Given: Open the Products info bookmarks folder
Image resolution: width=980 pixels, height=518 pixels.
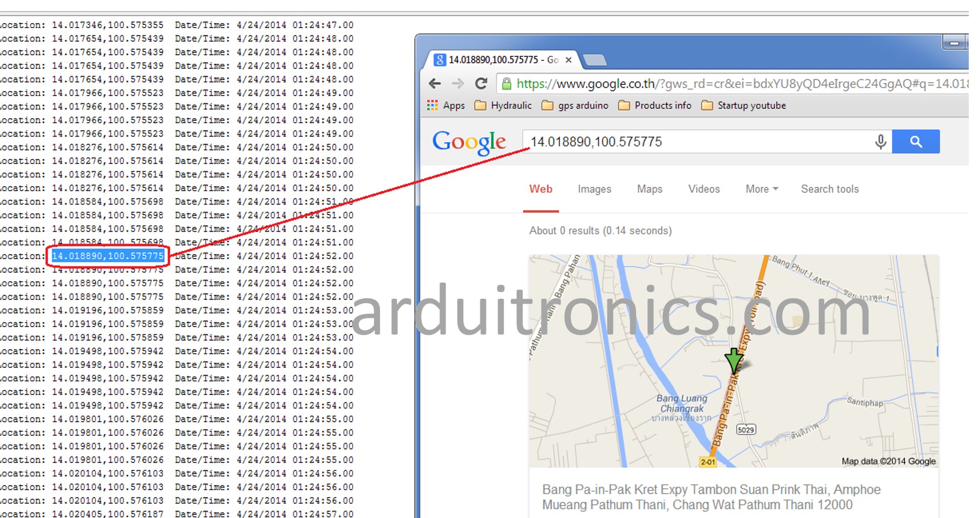Looking at the screenshot, I should (x=655, y=105).
